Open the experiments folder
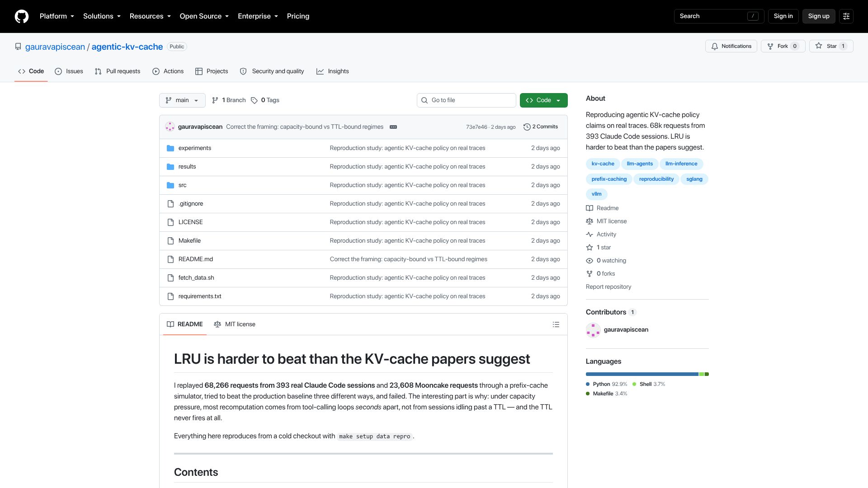868x488 pixels. (x=194, y=148)
